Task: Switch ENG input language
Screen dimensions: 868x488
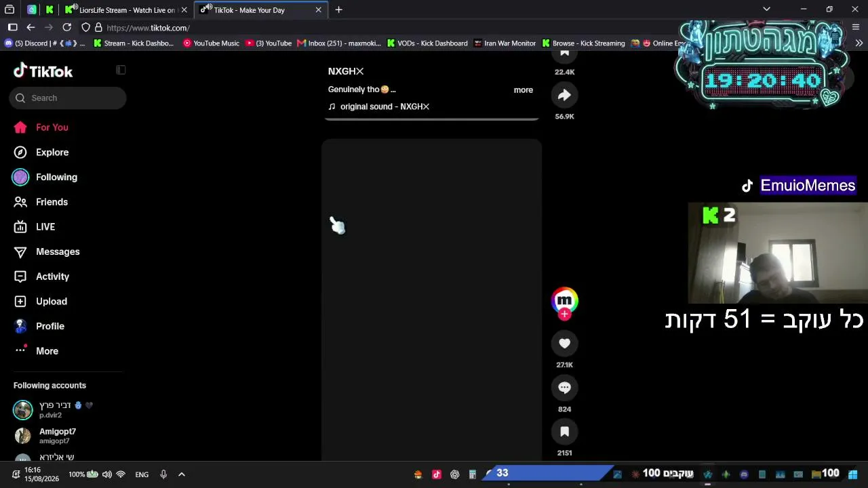Action: point(142,474)
